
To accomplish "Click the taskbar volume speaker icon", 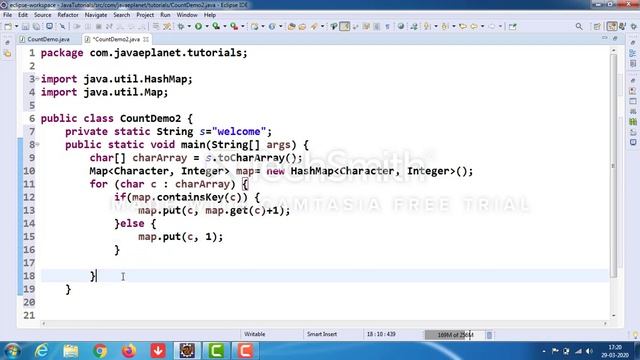I will pos(589,351).
